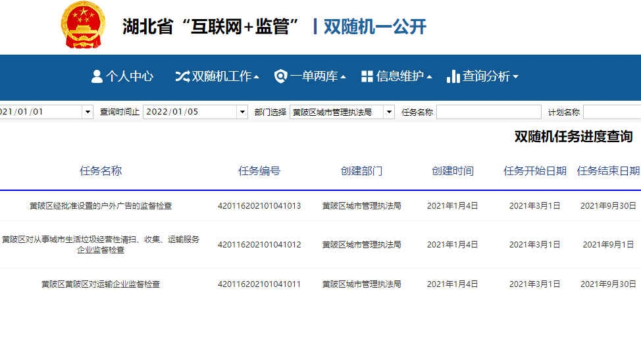Expand the 一单两库 dropdown caret
The height and width of the screenshot is (364, 641).
[x=344, y=77]
